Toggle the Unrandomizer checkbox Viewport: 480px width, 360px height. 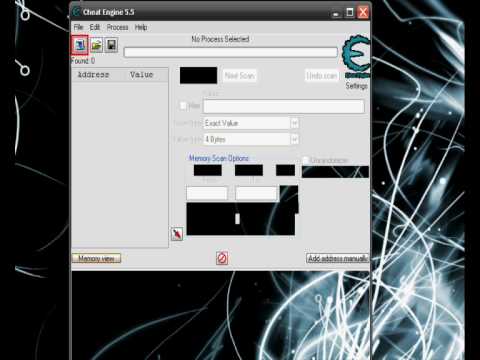tap(305, 160)
